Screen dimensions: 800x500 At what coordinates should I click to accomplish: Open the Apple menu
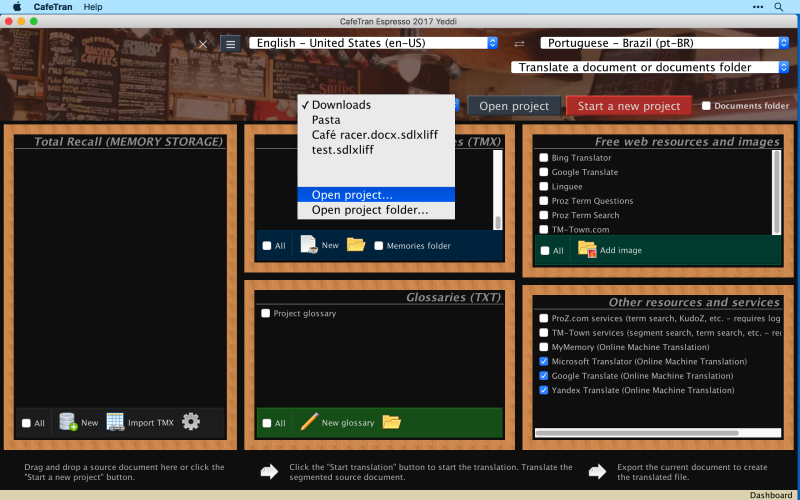(x=17, y=7)
